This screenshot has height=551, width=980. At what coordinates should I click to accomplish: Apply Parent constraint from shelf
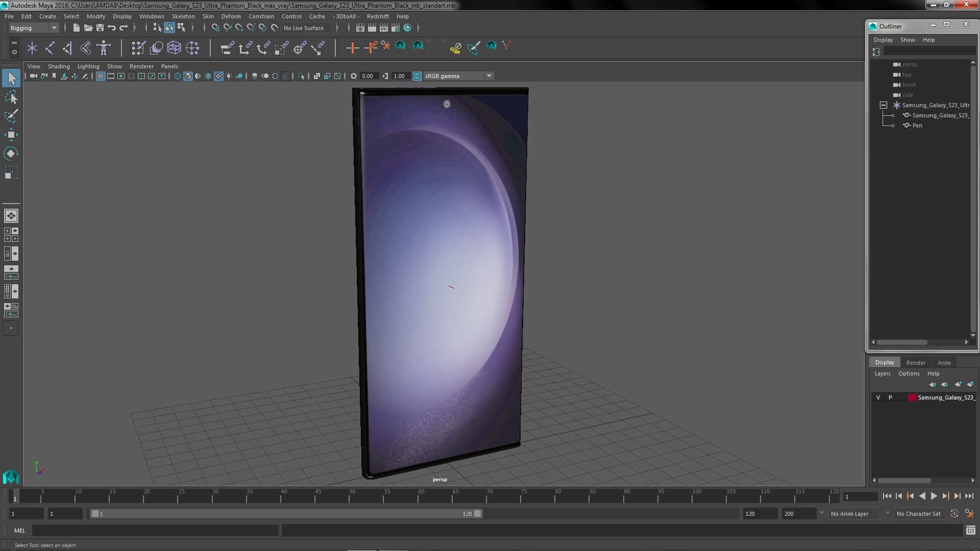click(227, 48)
